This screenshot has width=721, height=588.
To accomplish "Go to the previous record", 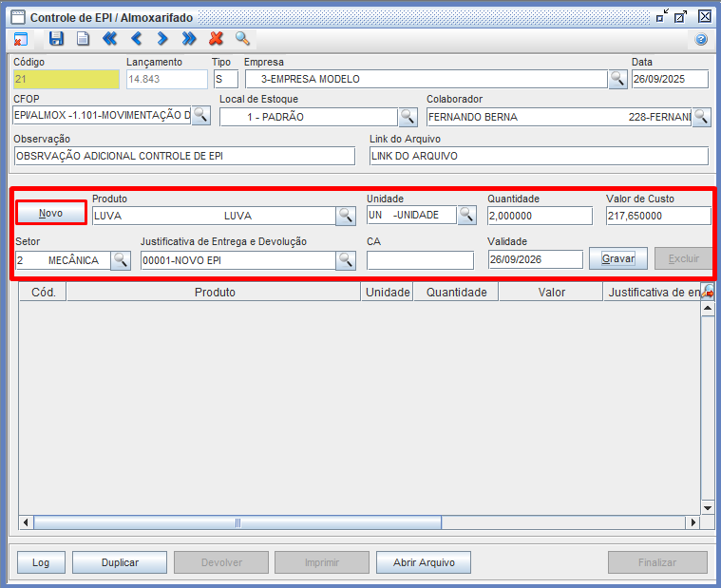I will point(136,39).
